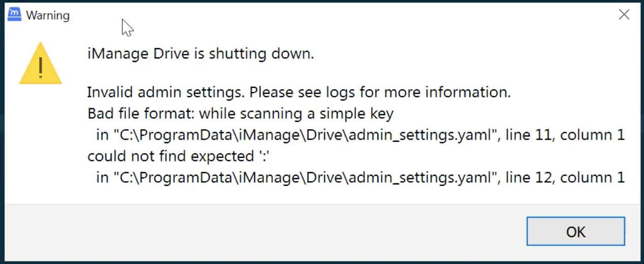
Task: Click the admin_settings.yaml path before "line 12"
Action: 305,178
